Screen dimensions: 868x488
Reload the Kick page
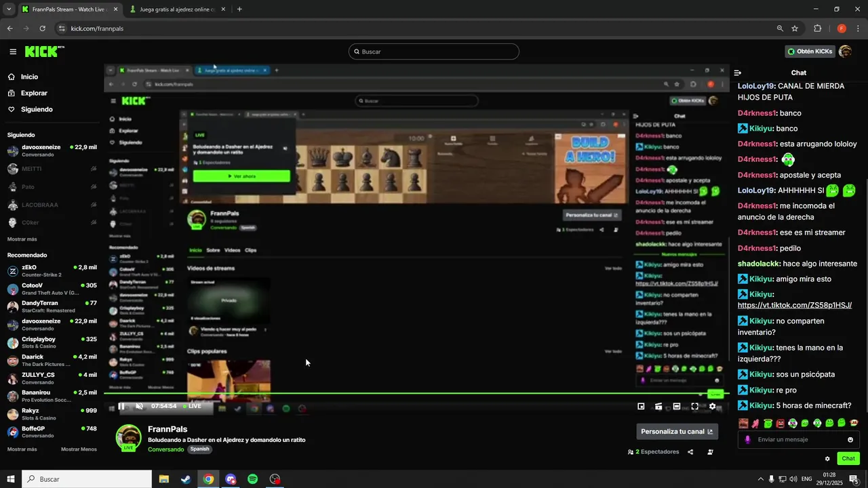pyautogui.click(x=42, y=28)
